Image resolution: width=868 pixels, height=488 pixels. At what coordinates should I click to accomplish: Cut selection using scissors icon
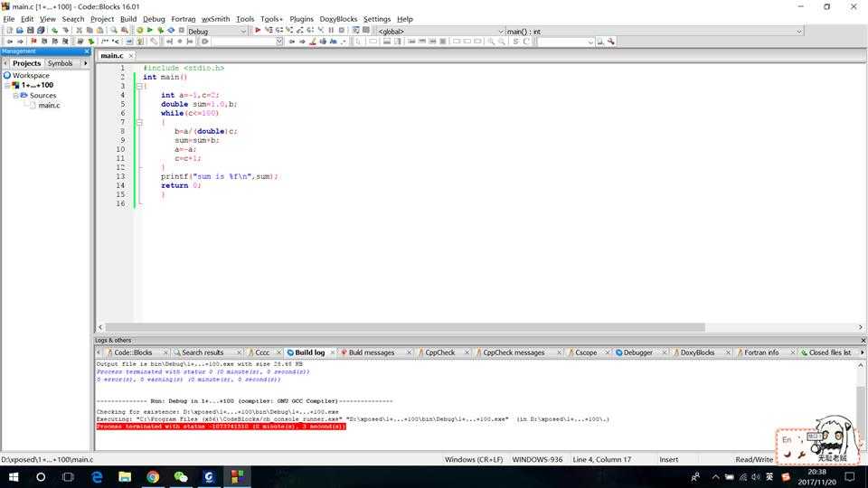pos(80,31)
